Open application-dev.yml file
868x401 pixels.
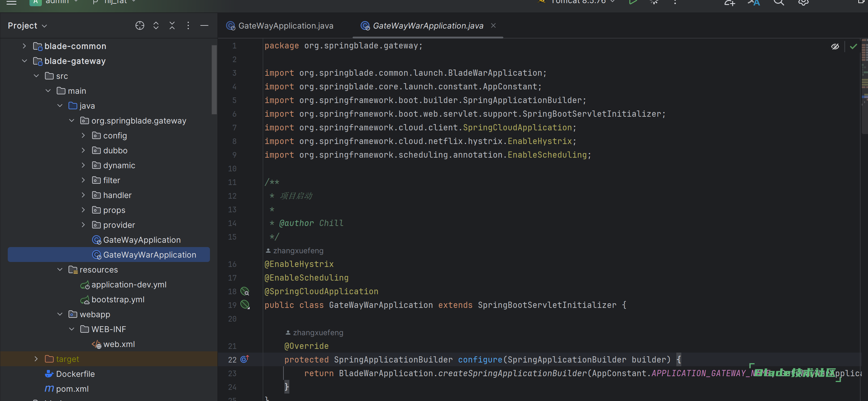click(123, 285)
